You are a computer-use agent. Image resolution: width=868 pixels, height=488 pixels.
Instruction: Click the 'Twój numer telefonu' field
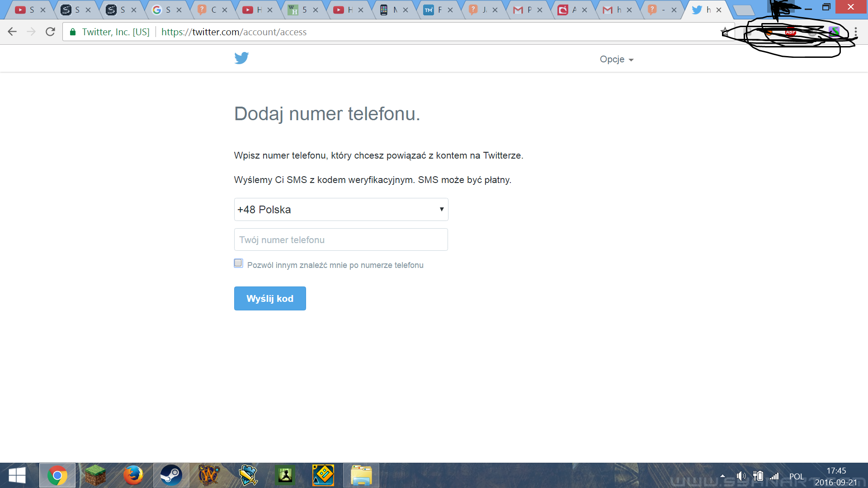click(341, 240)
